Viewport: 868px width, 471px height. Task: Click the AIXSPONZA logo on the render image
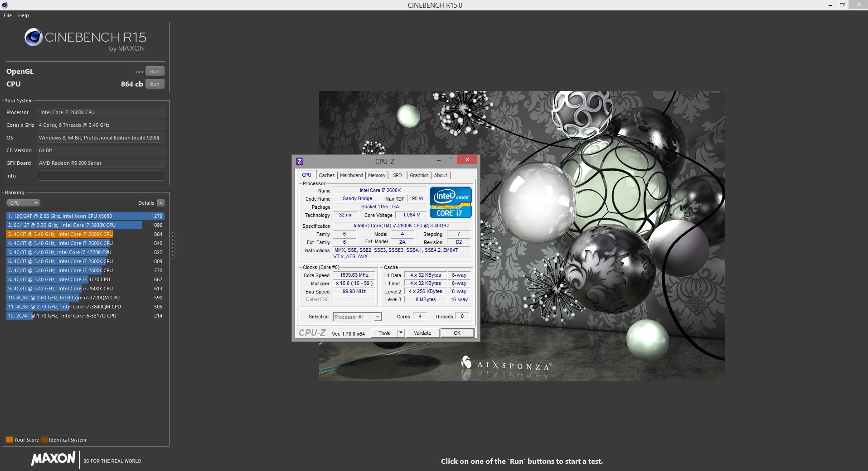(506, 364)
